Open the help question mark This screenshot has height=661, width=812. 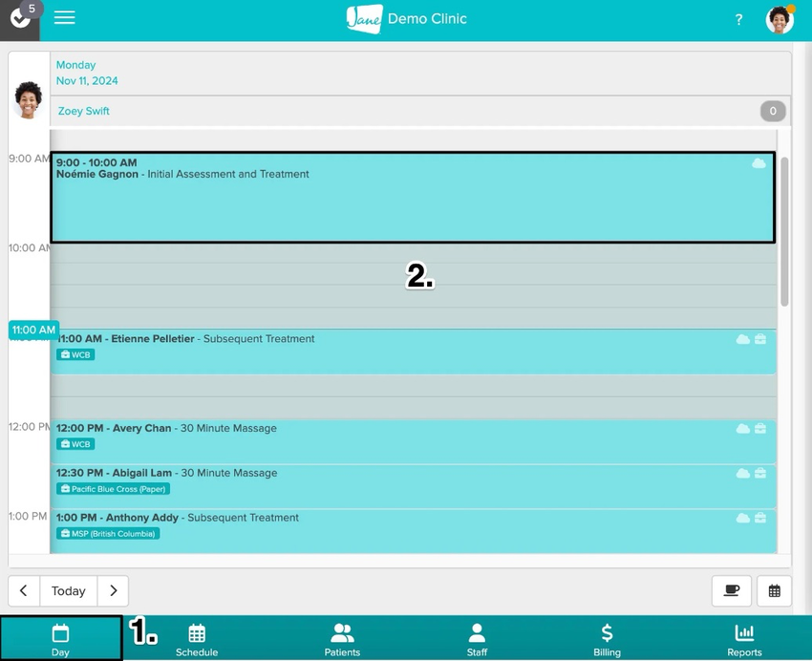pos(739,20)
